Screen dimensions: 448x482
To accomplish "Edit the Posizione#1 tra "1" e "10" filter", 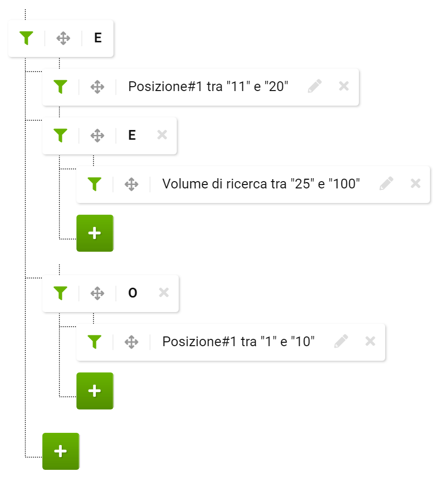I will [341, 341].
